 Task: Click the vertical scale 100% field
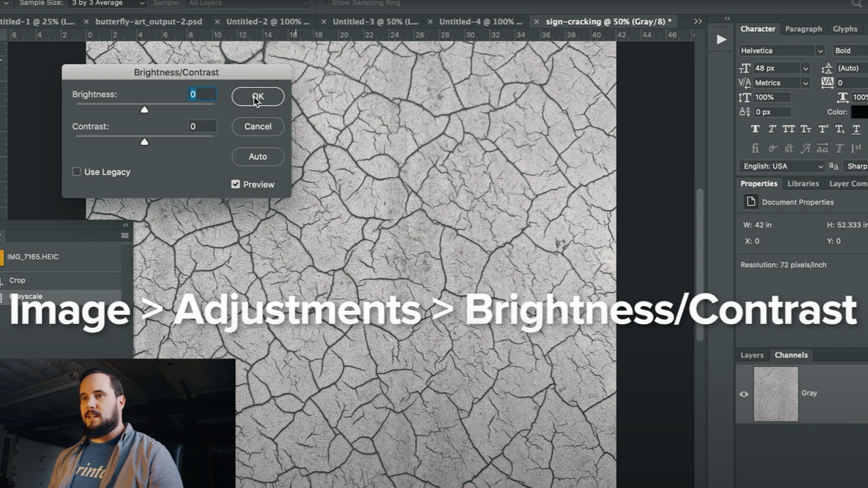(x=772, y=98)
